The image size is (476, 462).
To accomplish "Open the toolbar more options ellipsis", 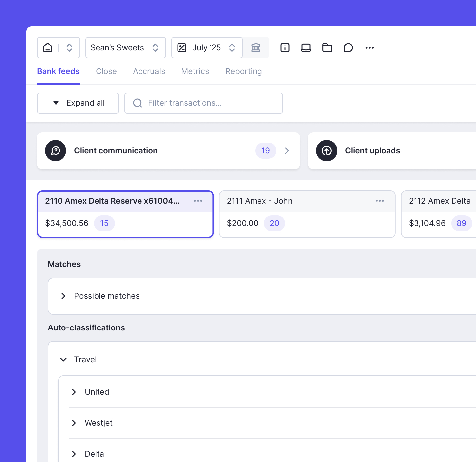I will 369,48.
